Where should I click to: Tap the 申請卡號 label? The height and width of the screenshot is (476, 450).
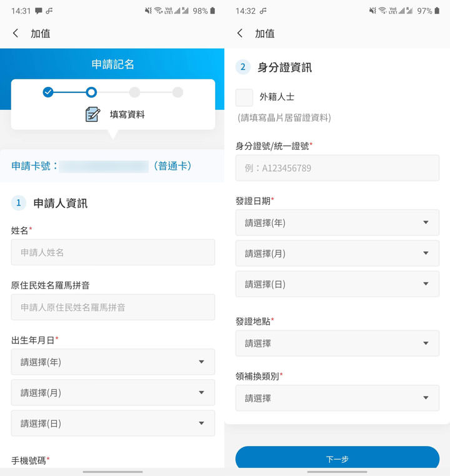[x=34, y=166]
